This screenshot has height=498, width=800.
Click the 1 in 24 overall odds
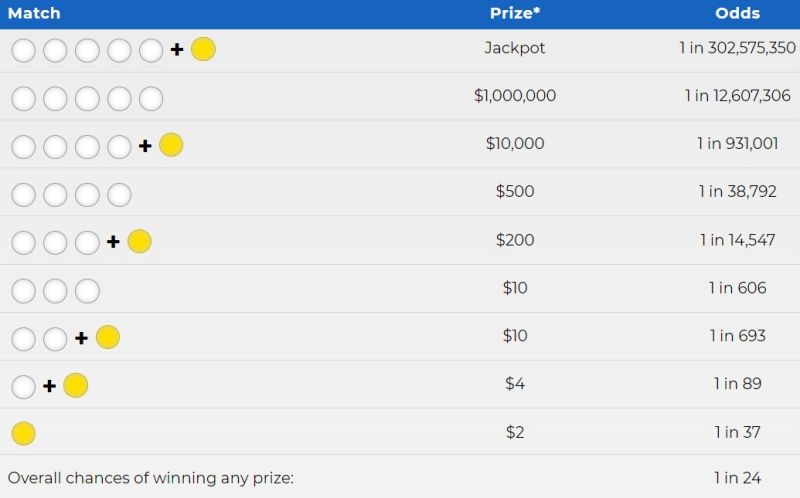[x=737, y=478]
